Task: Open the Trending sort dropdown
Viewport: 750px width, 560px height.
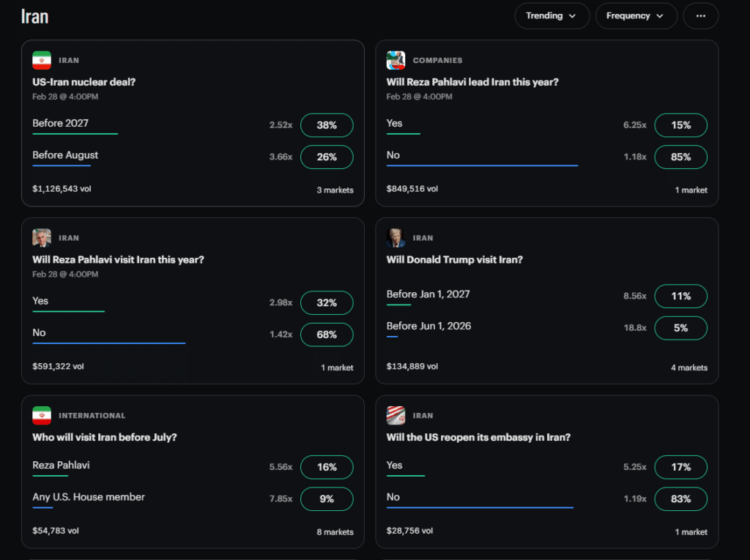Action: pyautogui.click(x=552, y=15)
